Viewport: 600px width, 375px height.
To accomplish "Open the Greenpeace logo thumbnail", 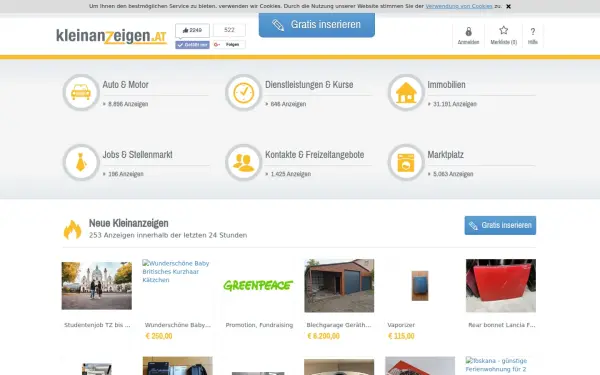I will [x=258, y=285].
